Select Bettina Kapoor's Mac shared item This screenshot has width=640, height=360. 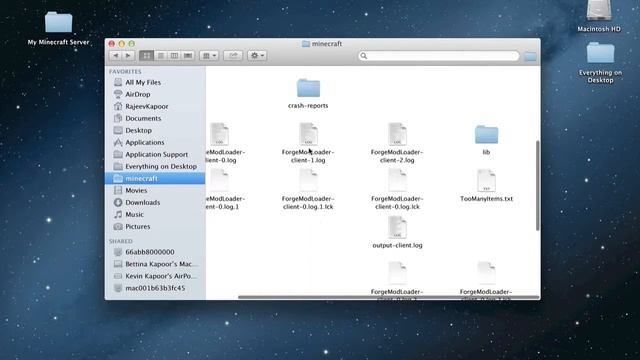[x=155, y=264]
